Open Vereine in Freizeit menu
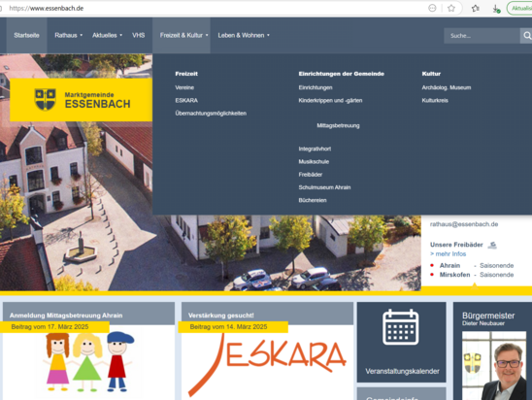Image resolution: width=532 pixels, height=400 pixels. click(x=184, y=87)
